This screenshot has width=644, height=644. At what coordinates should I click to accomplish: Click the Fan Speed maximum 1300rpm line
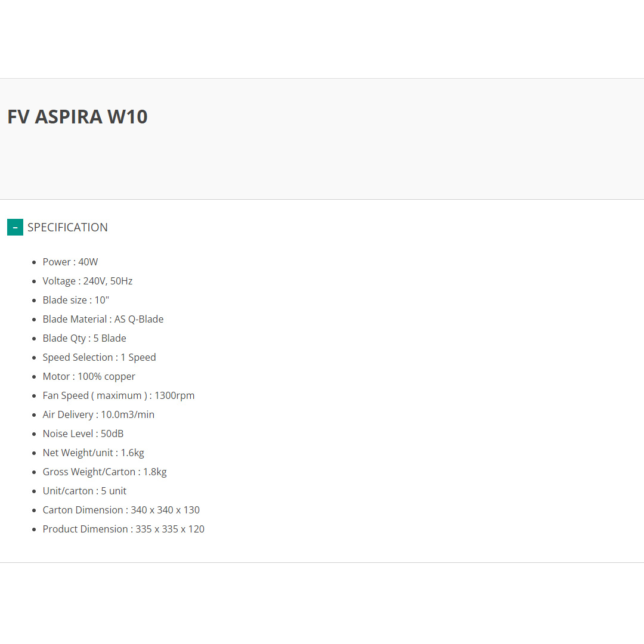pos(119,395)
